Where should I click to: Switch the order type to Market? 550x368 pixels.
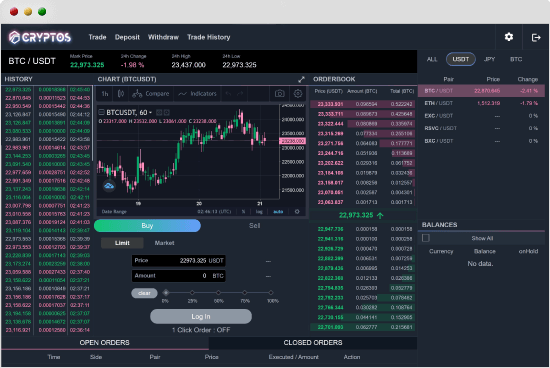point(165,243)
